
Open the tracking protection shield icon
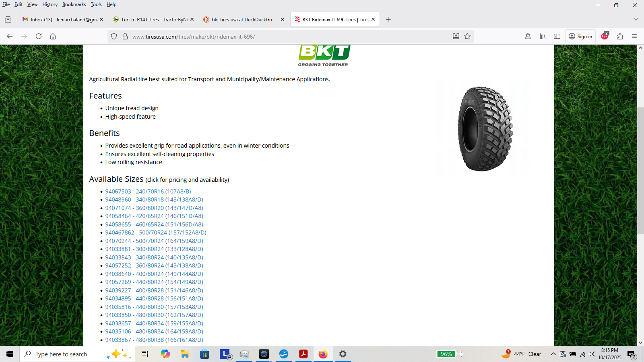(x=114, y=36)
